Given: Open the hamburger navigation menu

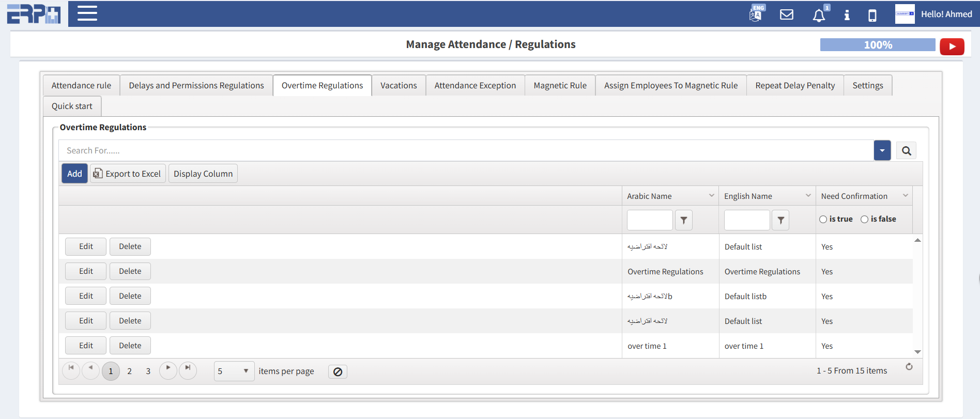Looking at the screenshot, I should pos(87,13).
